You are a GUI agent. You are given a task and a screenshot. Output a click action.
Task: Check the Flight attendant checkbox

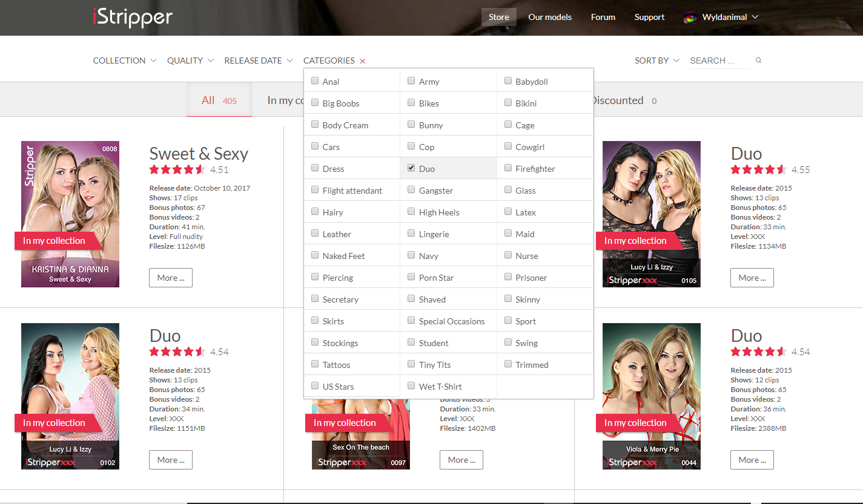[315, 189]
